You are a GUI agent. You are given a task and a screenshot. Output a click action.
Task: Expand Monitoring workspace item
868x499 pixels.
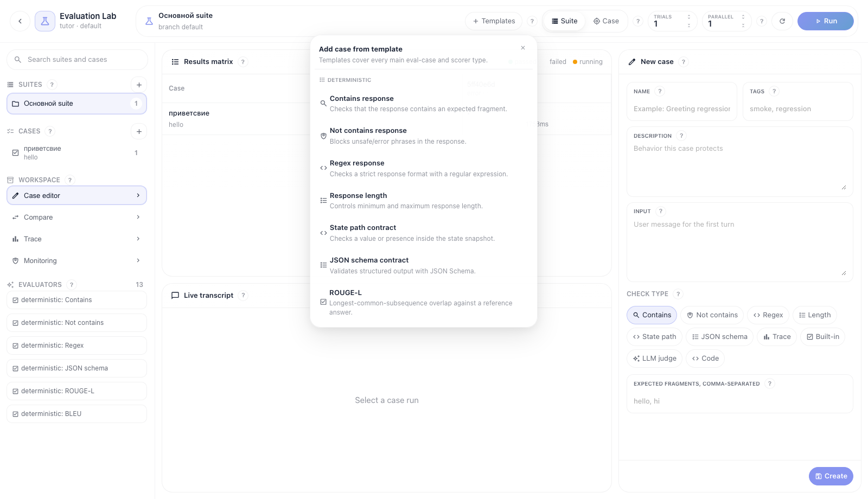coord(76,261)
